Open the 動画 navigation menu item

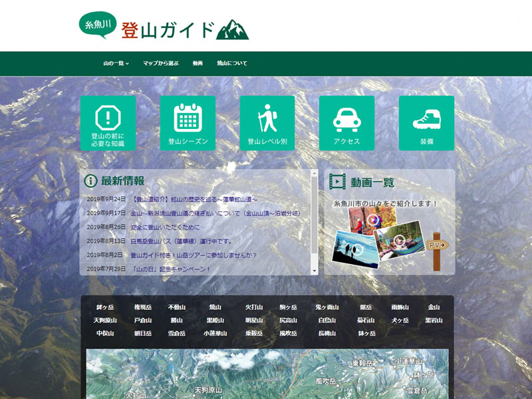[198, 64]
